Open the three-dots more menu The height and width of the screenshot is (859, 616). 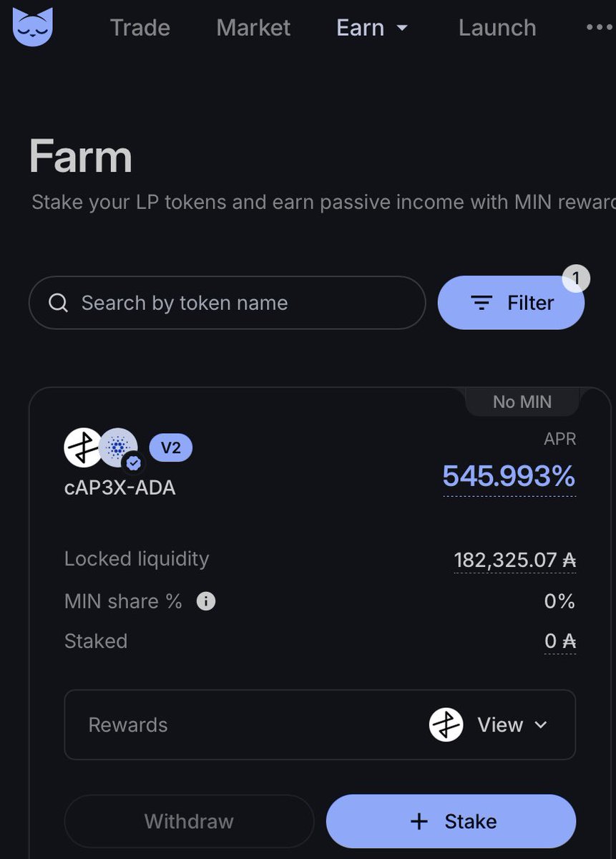click(600, 27)
